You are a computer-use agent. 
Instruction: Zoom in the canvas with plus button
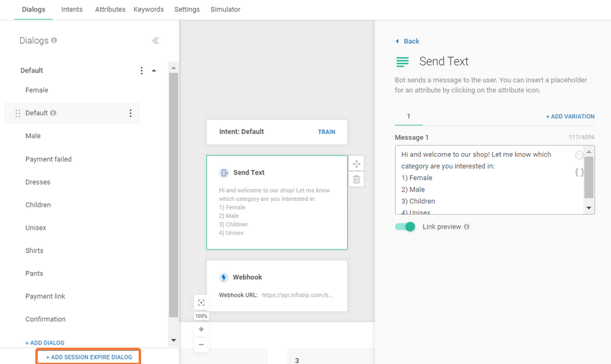coord(201,329)
